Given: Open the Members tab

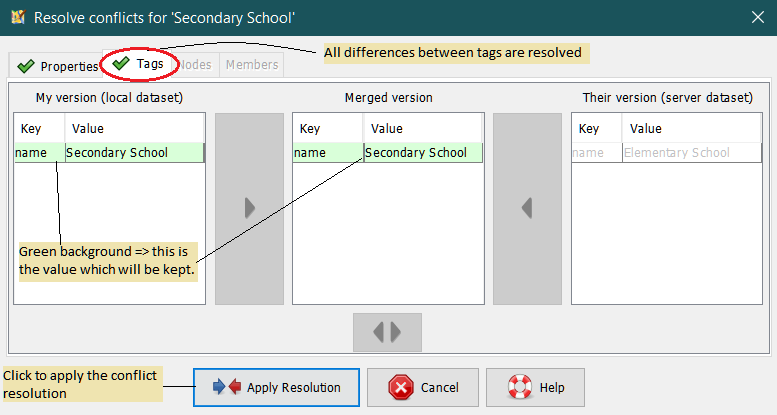Looking at the screenshot, I should point(252,65).
